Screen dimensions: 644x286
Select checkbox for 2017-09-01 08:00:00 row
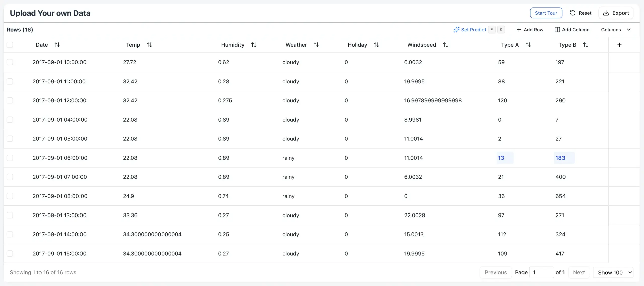pos(10,196)
